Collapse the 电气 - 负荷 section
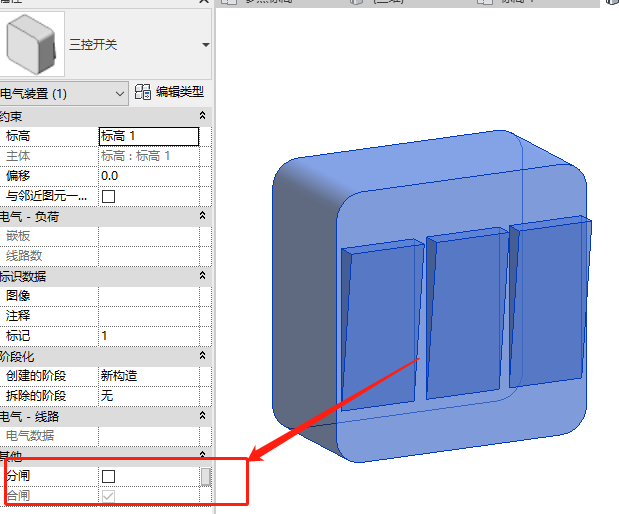Viewport: 619px width, 514px height. click(x=203, y=216)
